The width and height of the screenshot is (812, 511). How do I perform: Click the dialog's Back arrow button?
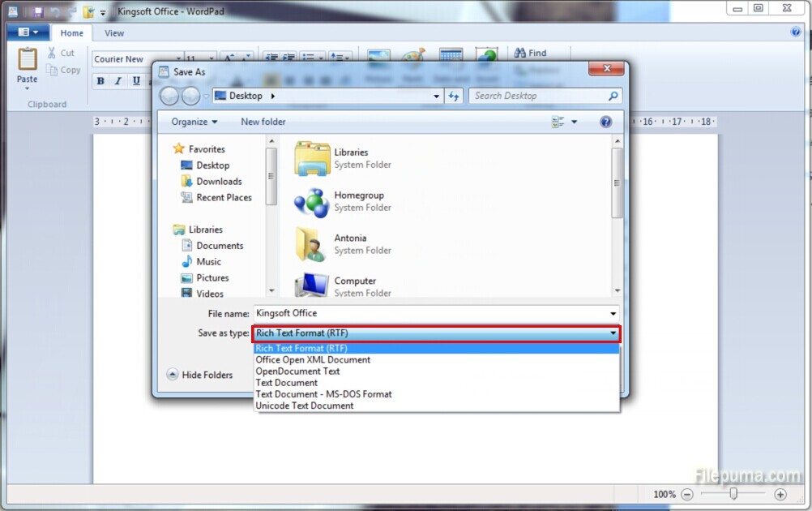(169, 97)
